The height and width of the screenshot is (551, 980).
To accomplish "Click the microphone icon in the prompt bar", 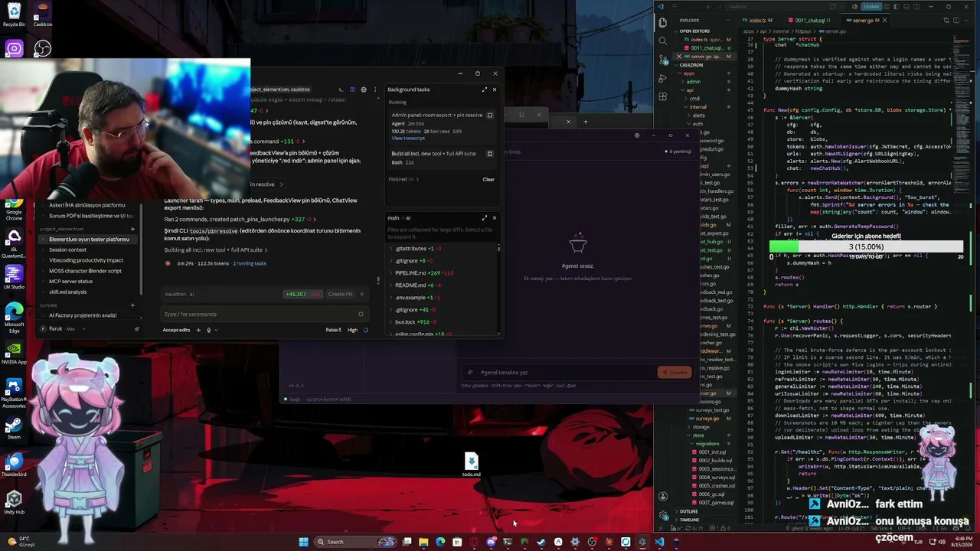I will click(x=209, y=330).
